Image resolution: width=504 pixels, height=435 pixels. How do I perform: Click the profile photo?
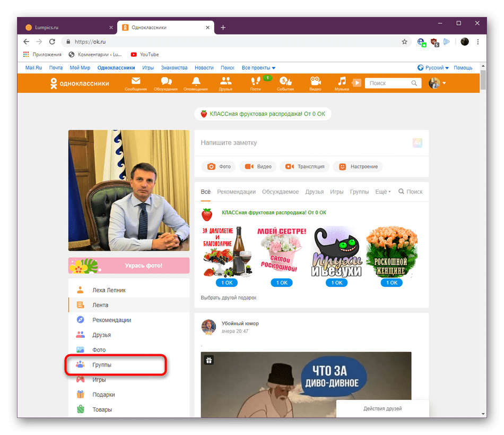[128, 190]
